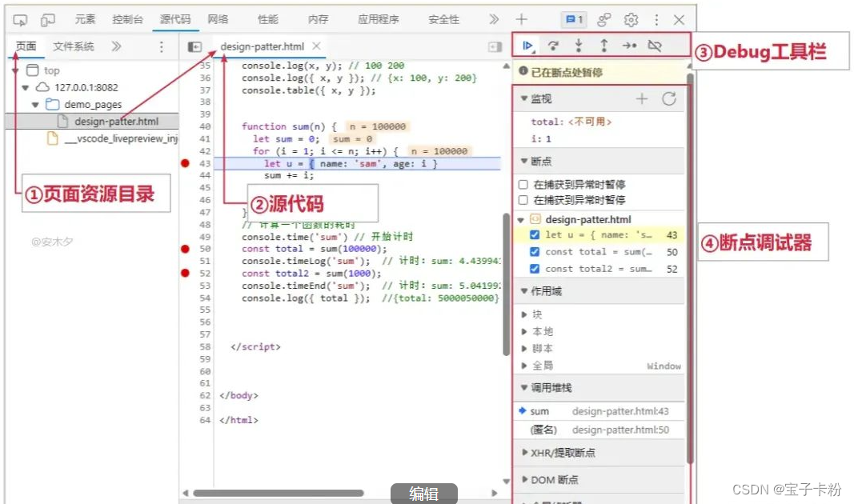Image resolution: width=854 pixels, height=504 pixels.
Task: Click the Step over next function icon
Action: [553, 46]
